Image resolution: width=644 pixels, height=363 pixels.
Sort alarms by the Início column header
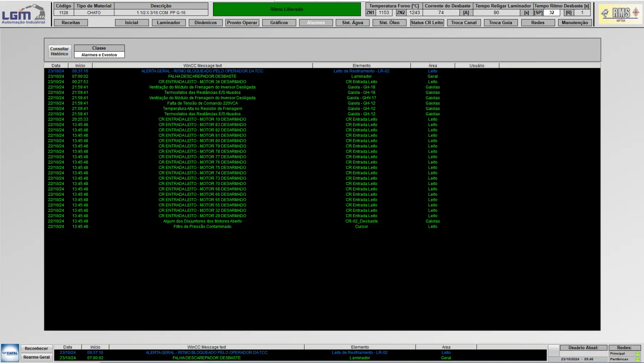click(x=80, y=65)
